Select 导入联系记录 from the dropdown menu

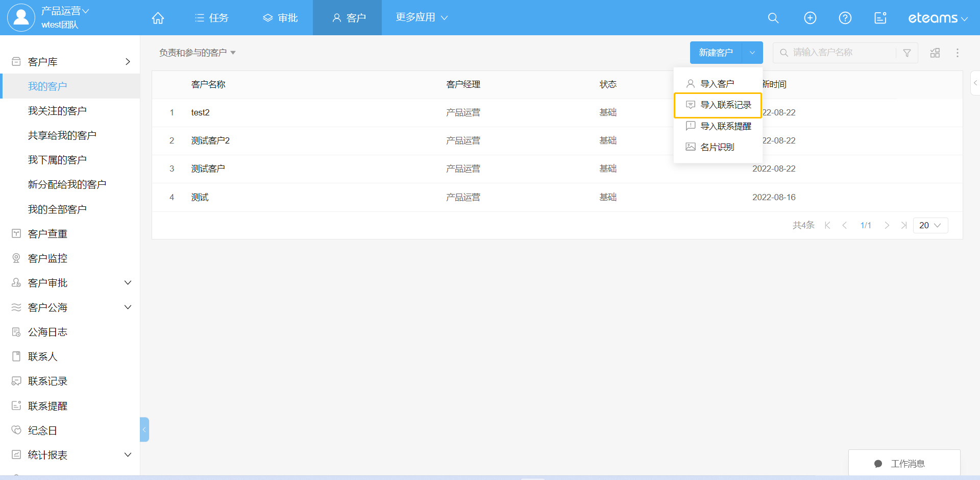(x=725, y=105)
